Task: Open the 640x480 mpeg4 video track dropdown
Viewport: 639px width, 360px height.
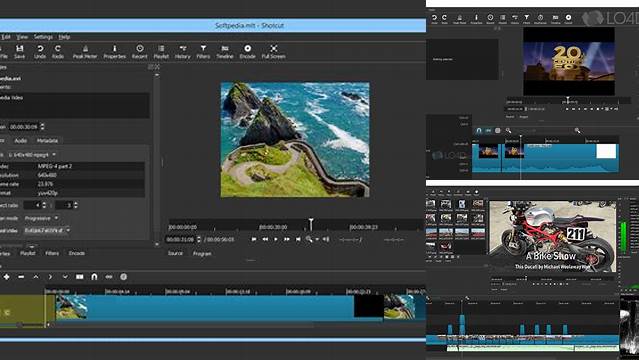Action: pyautogui.click(x=31, y=155)
